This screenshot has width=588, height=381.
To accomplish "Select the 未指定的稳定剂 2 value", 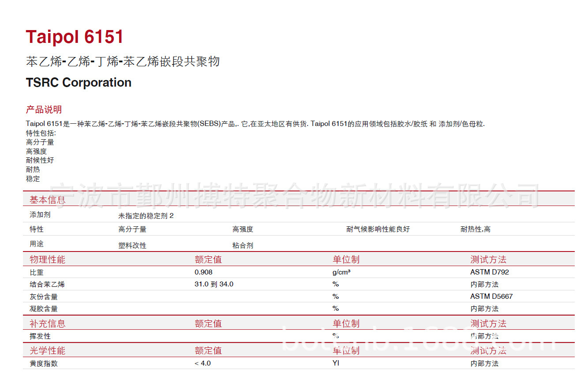I will (x=141, y=216).
